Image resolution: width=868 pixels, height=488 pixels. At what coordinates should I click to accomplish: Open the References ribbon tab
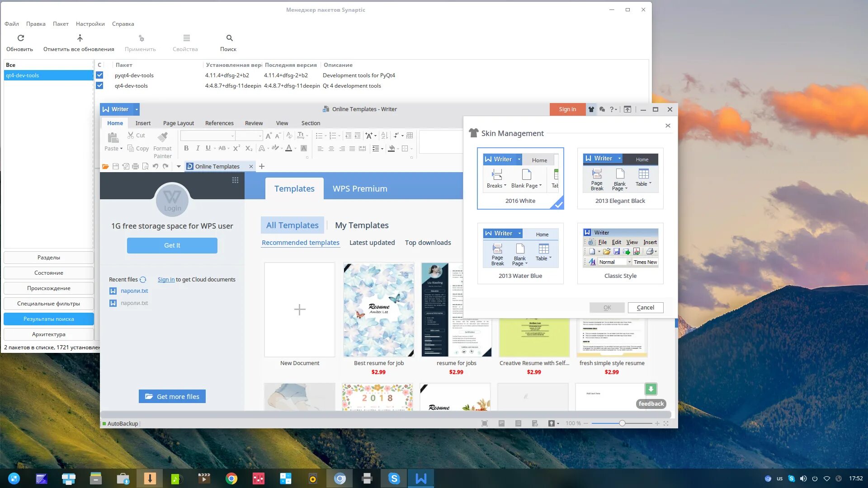[x=219, y=123]
